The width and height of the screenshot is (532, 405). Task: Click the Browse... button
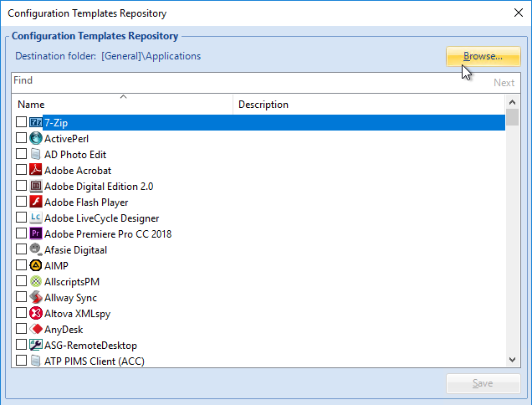pyautogui.click(x=483, y=56)
